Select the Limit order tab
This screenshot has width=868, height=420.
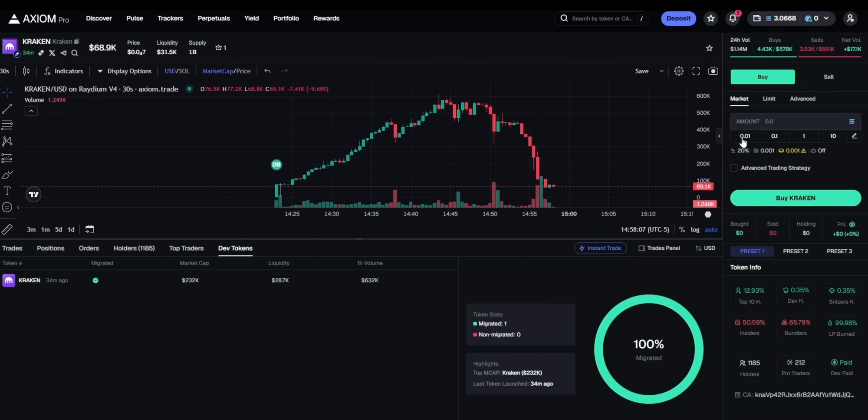(769, 99)
